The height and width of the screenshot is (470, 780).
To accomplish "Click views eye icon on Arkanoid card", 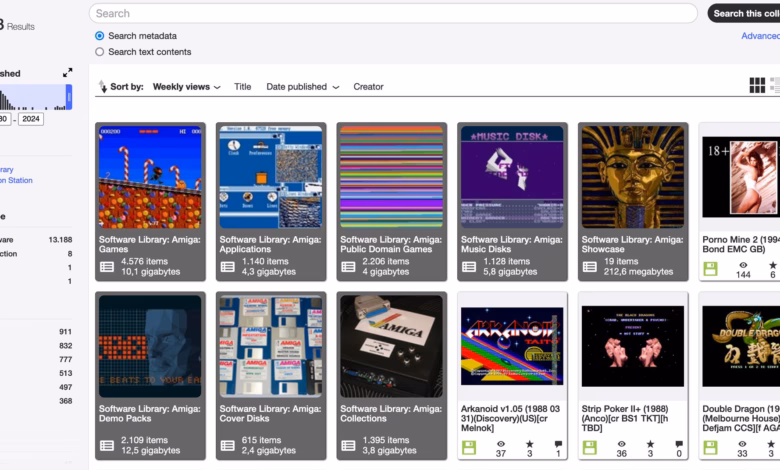I will point(501,444).
